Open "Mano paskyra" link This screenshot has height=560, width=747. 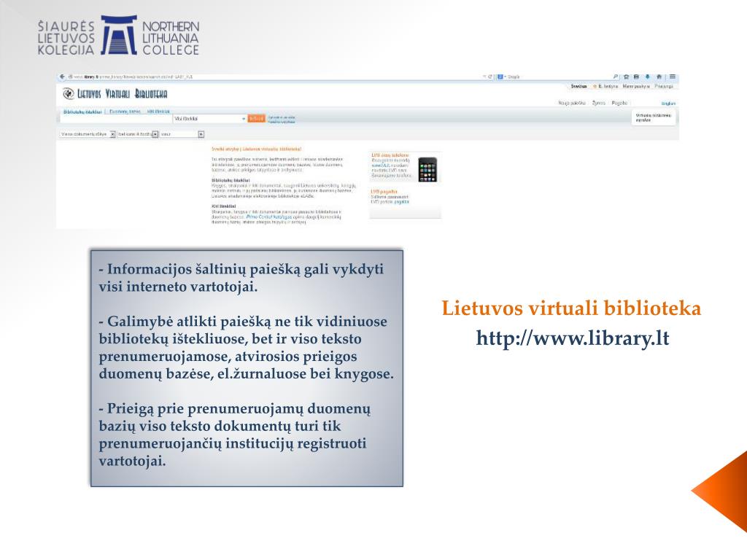click(x=636, y=86)
